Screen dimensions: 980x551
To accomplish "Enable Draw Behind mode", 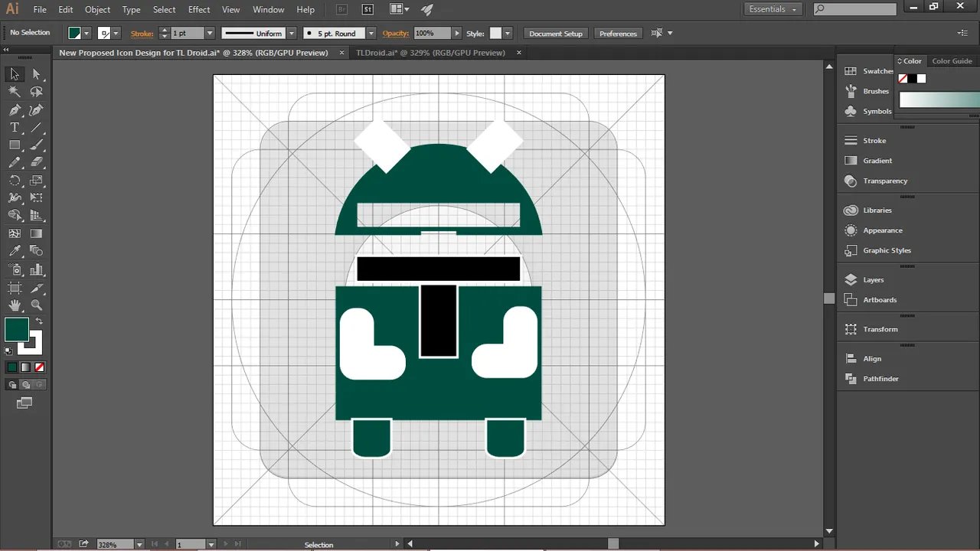I will point(25,385).
